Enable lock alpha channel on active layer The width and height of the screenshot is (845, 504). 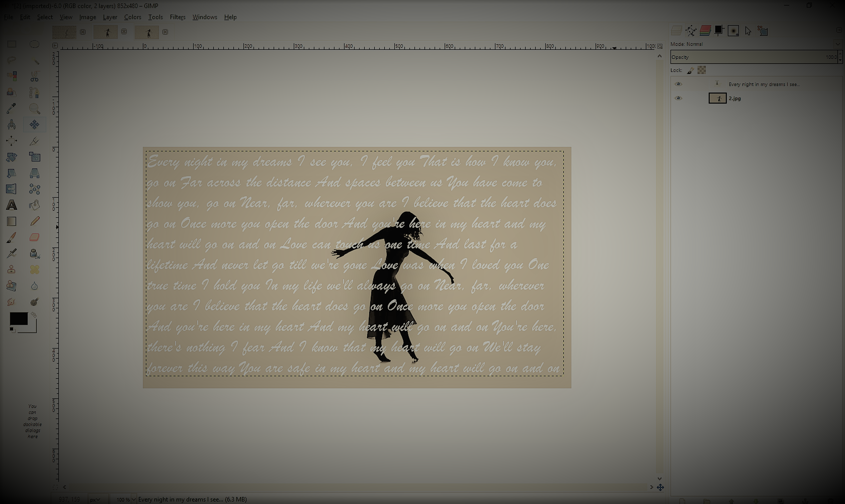(702, 70)
